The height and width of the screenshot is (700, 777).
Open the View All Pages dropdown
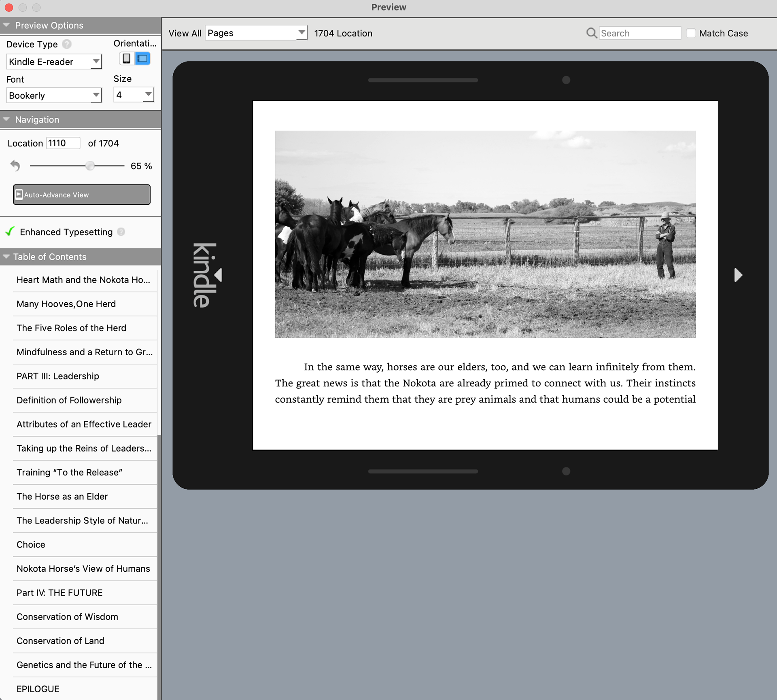256,33
